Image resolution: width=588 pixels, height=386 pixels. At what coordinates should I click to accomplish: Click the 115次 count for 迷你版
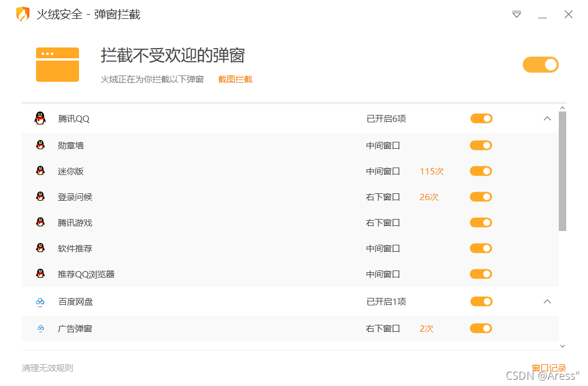point(432,171)
